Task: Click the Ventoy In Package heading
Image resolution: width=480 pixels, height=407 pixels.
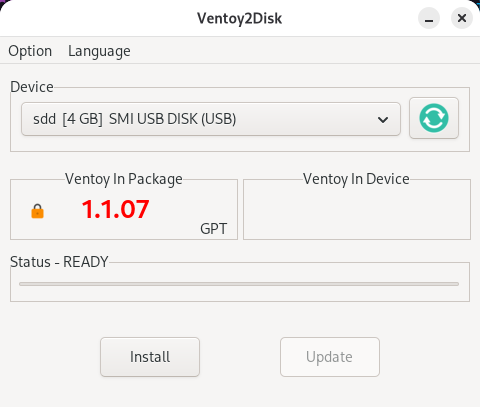Action: 124,179
